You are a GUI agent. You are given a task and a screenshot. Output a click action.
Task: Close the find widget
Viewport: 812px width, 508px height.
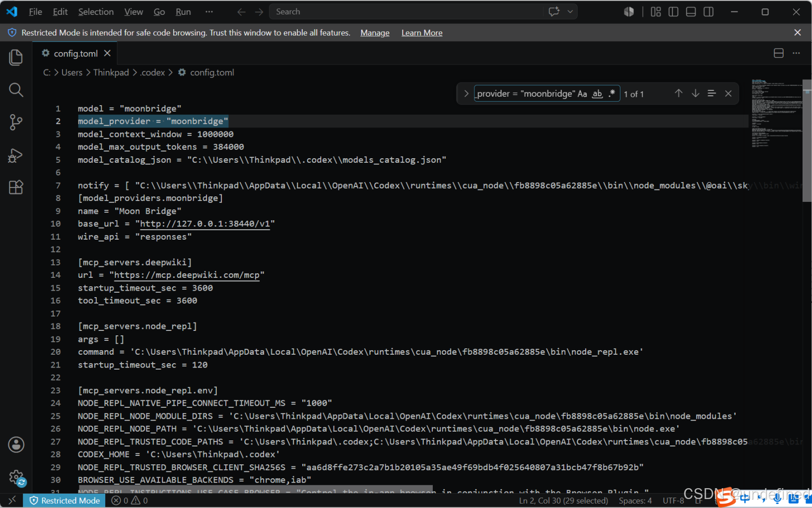pyautogui.click(x=728, y=93)
